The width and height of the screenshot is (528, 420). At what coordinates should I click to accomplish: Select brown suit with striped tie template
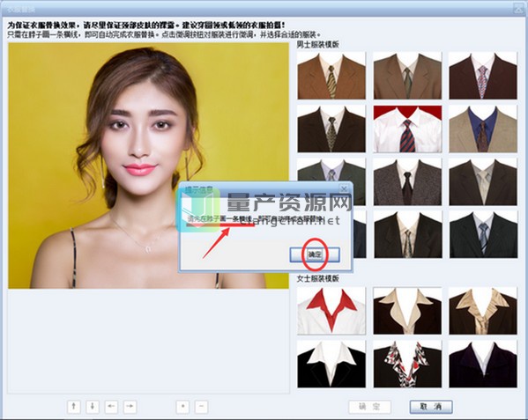331,76
